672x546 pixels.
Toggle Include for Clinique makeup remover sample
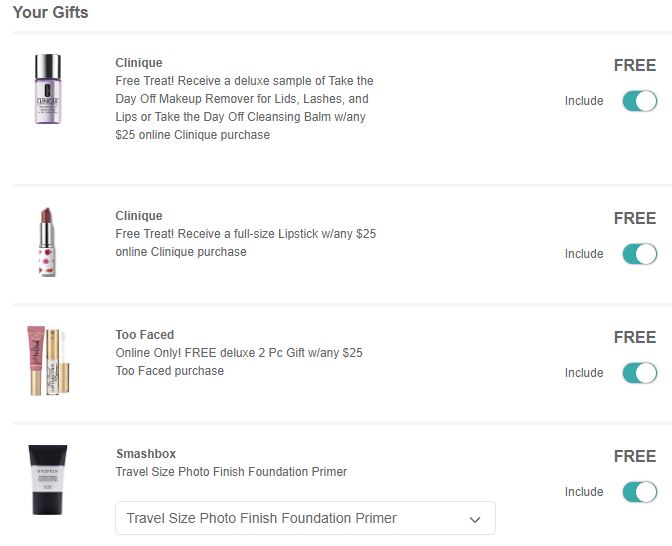coord(640,101)
